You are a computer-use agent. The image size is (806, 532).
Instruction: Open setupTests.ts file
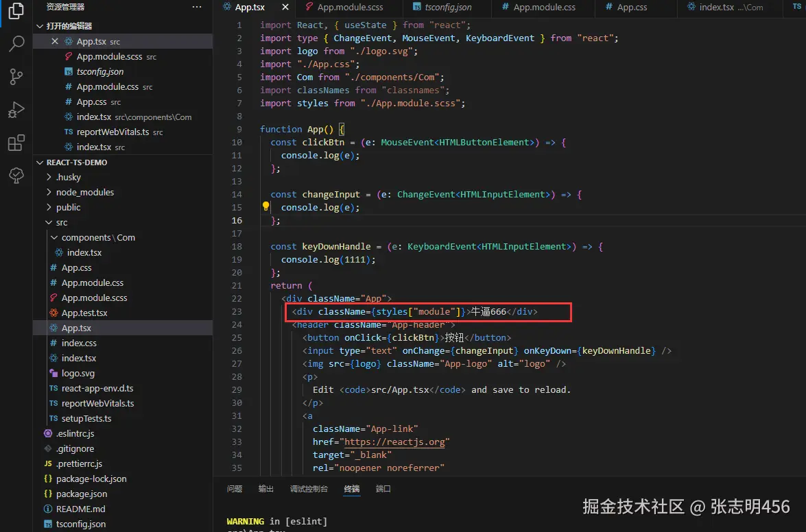[x=123, y=418]
